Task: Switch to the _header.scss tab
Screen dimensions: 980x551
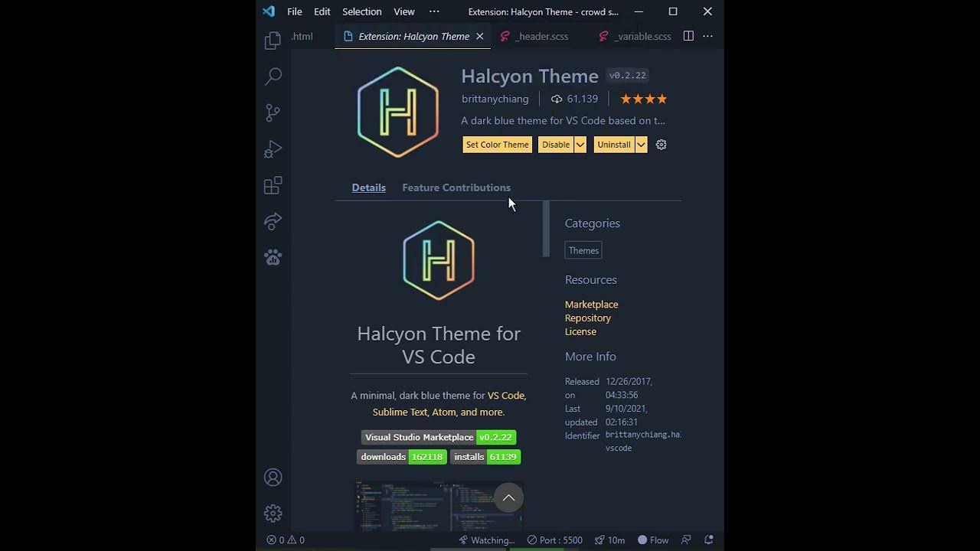Action: coord(534,36)
